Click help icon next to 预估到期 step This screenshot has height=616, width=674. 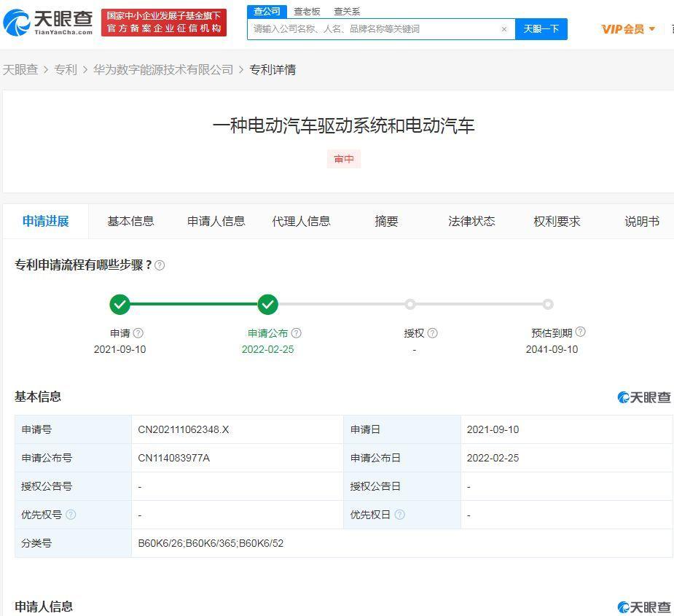(x=580, y=332)
